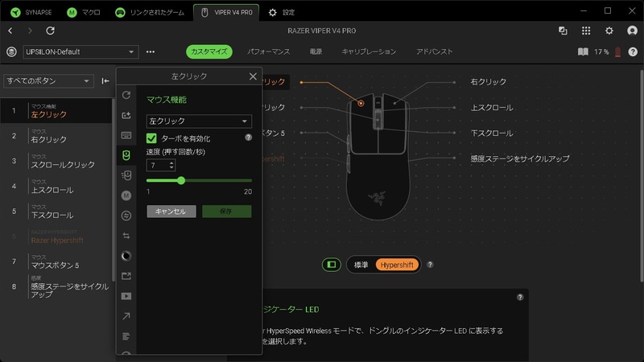The height and width of the screenshot is (362, 644).
Task: Click the turbo speed slider handle
Action: click(181, 180)
